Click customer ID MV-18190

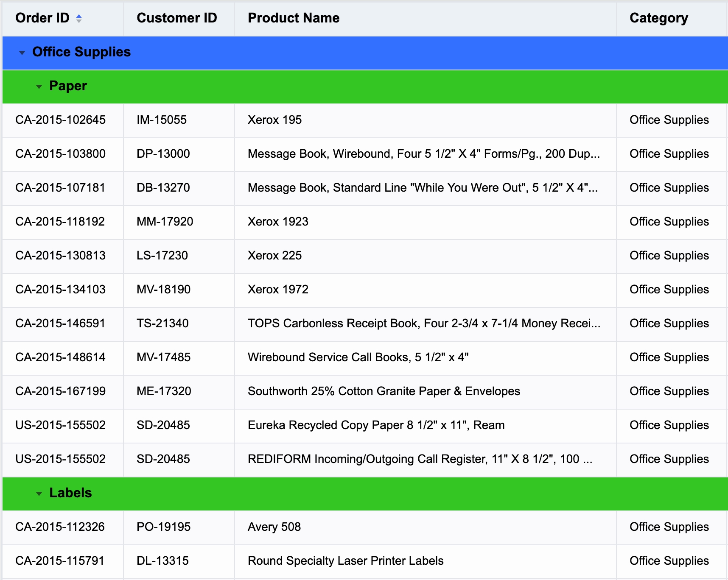(179, 290)
